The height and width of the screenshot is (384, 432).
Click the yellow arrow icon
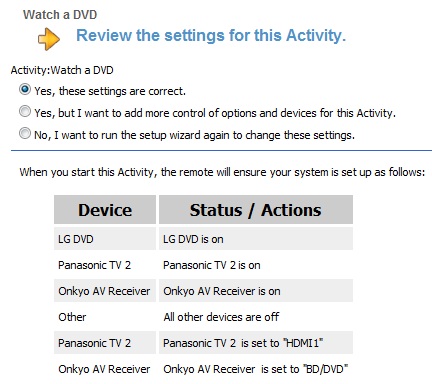[x=49, y=39]
